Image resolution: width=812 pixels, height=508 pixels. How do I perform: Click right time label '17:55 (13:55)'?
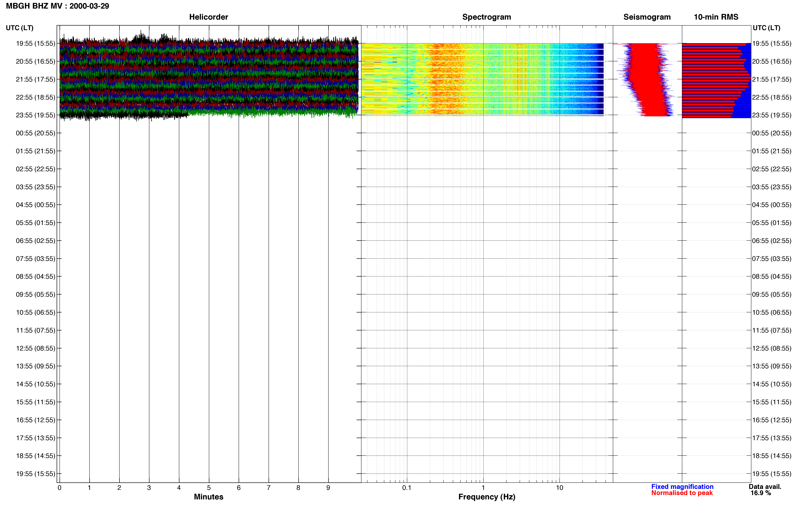[x=772, y=438]
